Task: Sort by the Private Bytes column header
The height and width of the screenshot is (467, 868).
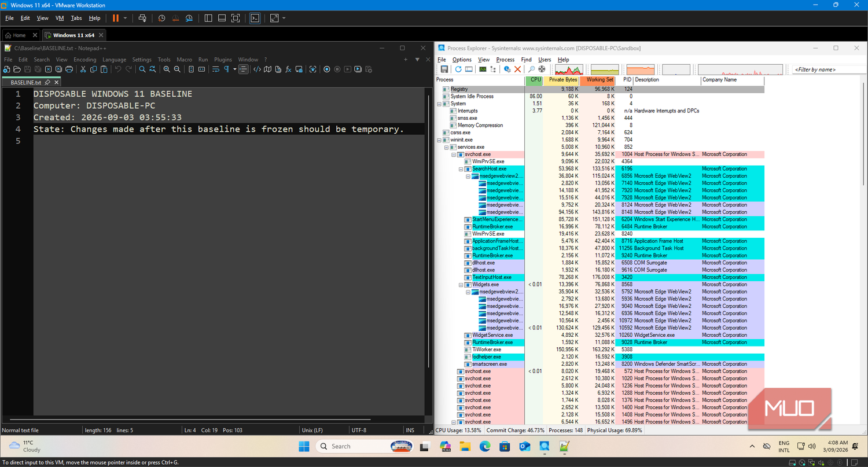Action: pyautogui.click(x=562, y=80)
